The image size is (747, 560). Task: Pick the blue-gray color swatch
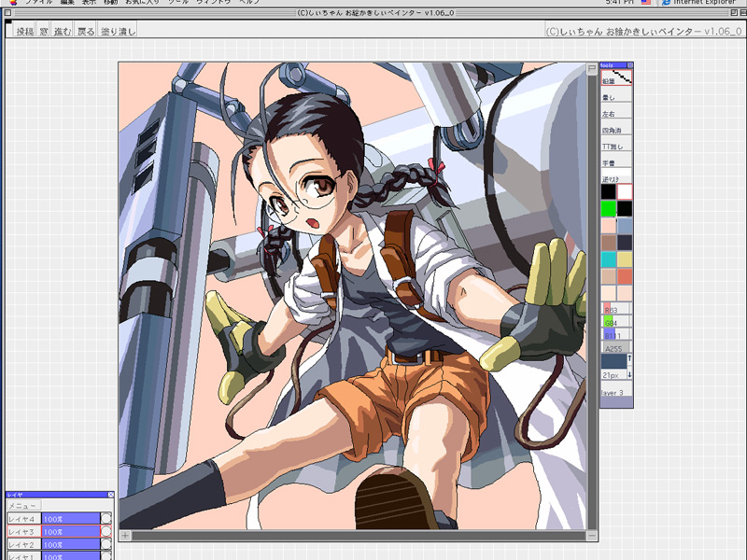[x=625, y=225]
